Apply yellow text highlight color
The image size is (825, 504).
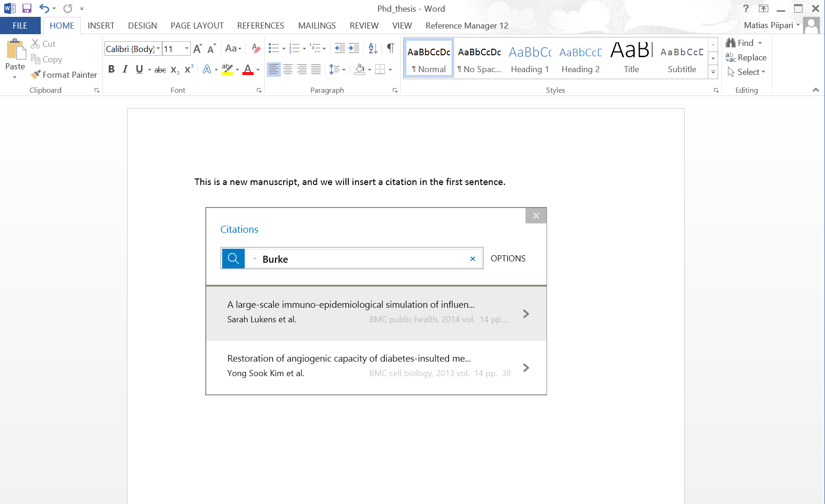227,69
